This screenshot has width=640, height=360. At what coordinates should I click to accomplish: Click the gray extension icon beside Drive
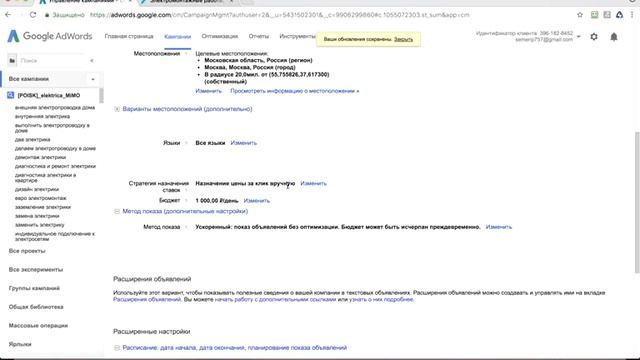pyautogui.click(x=607, y=15)
